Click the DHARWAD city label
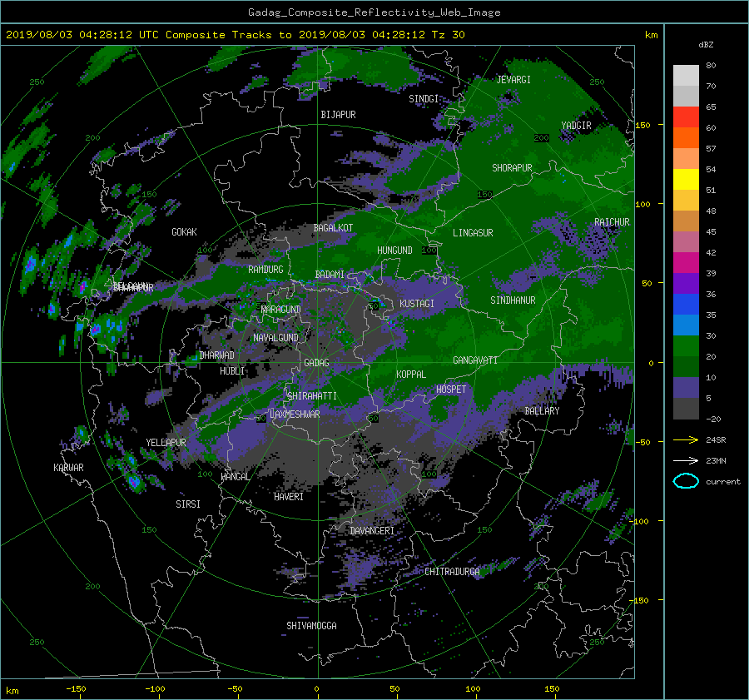 click(x=216, y=355)
